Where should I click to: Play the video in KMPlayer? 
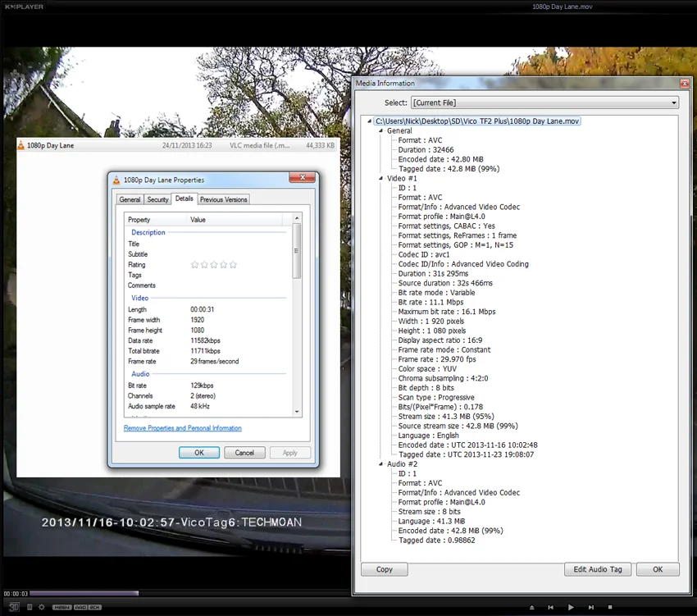coord(571,607)
